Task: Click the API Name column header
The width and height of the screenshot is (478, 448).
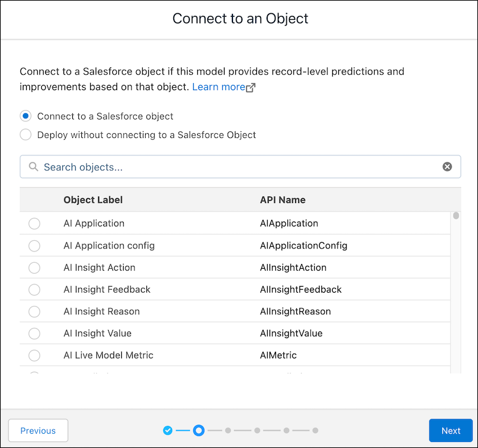Action: point(283,200)
